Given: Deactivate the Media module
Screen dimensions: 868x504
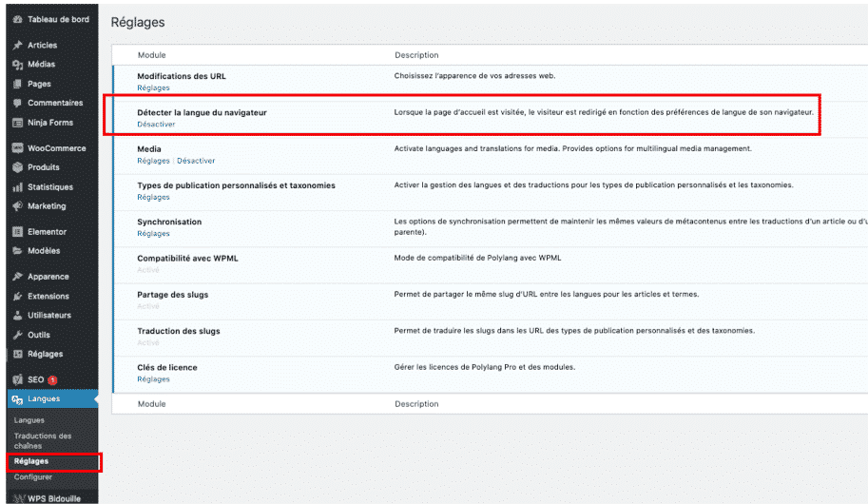Looking at the screenshot, I should (196, 161).
